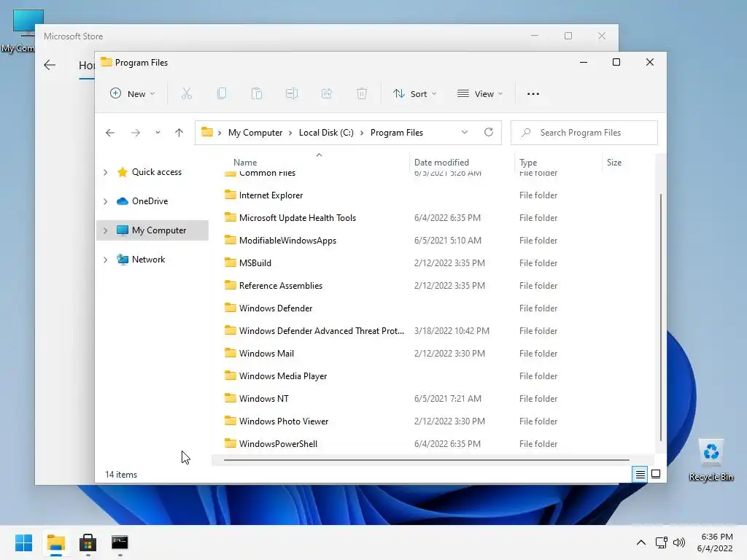Select Network in navigation pane
Image resolution: width=747 pixels, height=560 pixels.
pos(149,259)
